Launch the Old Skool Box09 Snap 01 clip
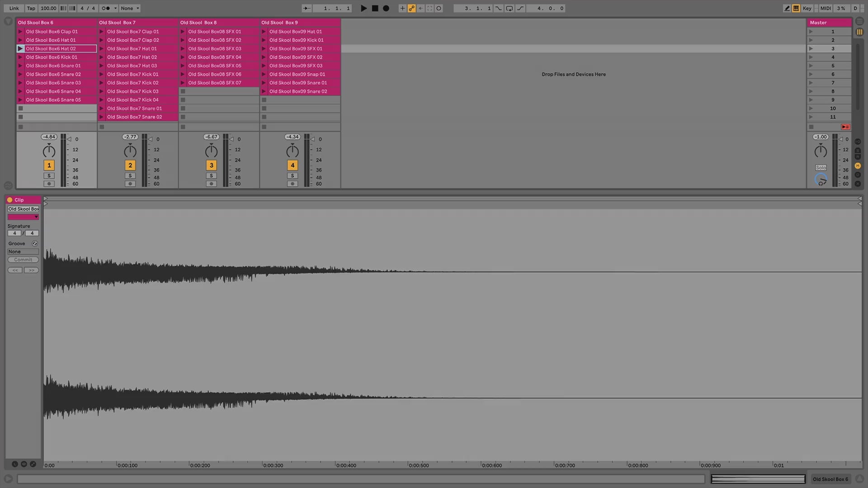Viewport: 868px width, 488px height. (264, 74)
